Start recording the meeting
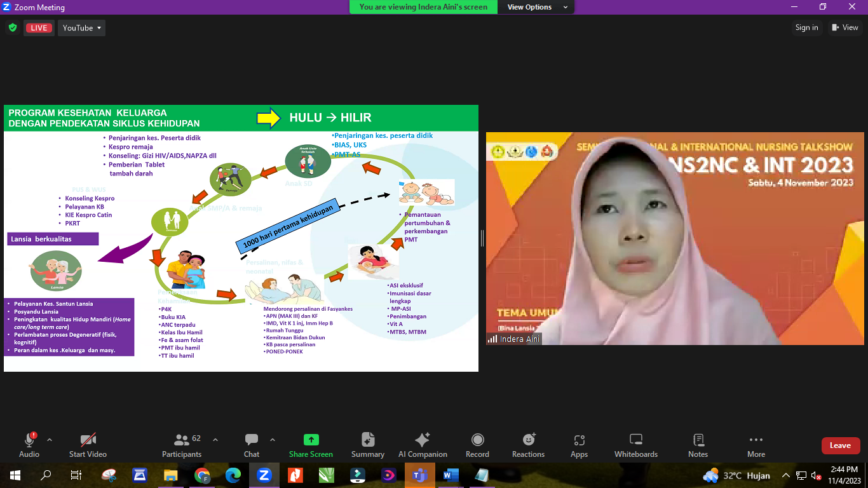The image size is (868, 488). 477,445
